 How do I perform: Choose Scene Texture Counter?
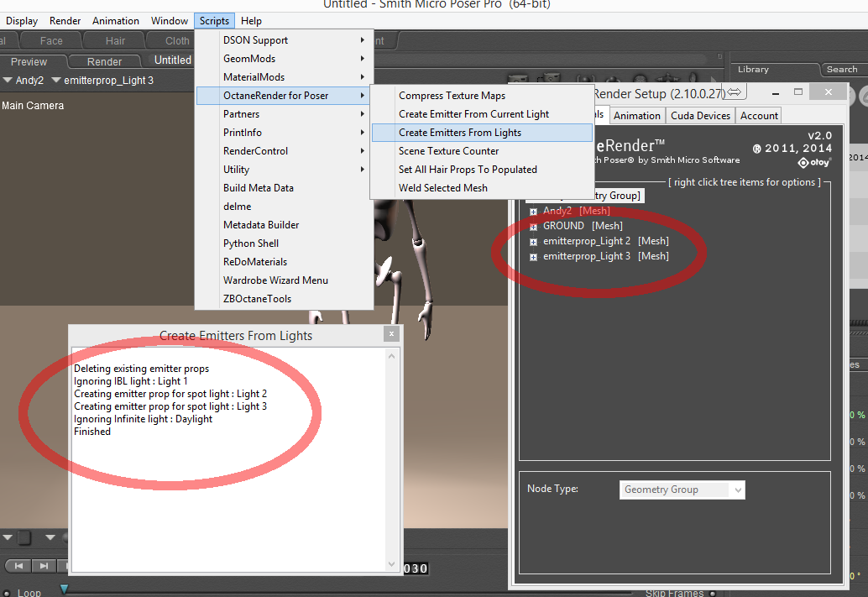point(482,150)
